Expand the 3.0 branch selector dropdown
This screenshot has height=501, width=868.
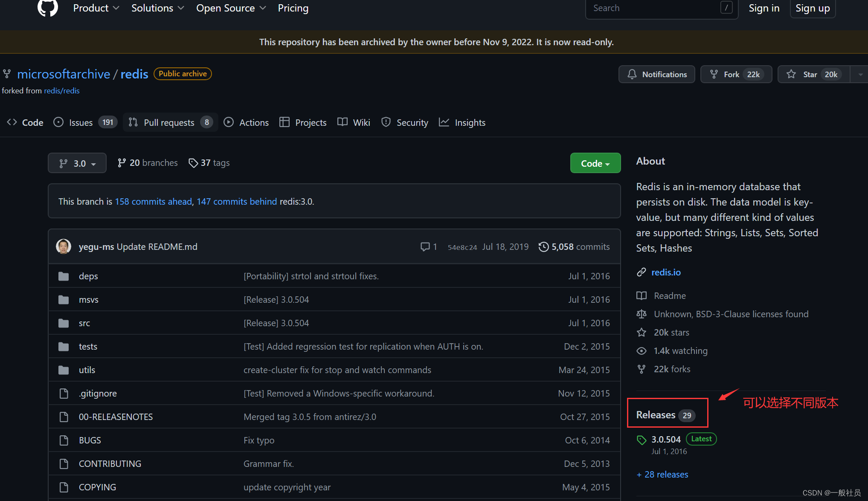[x=77, y=163]
